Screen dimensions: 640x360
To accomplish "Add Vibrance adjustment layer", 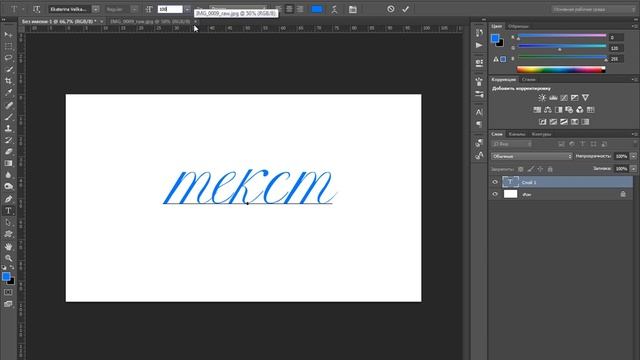I will click(585, 98).
